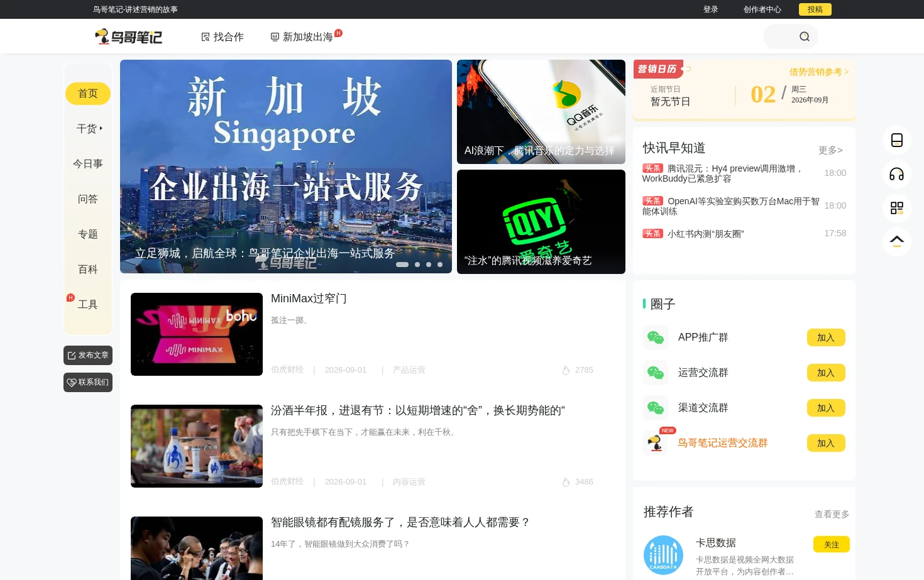The width and height of the screenshot is (924, 580).
Task: Open article title MiniMax过窄门
Action: click(x=309, y=298)
